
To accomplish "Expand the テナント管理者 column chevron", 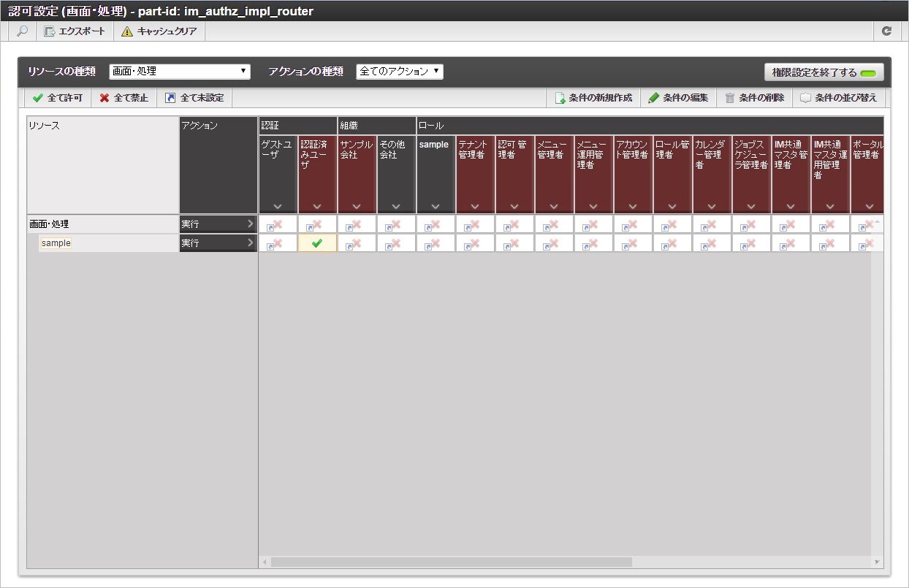I will [x=475, y=207].
